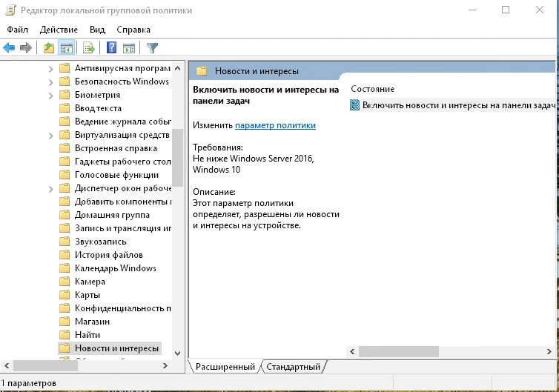Viewport: 559px width, 392px height.
Task: Open Help with the question mark icon
Action: 112,47
